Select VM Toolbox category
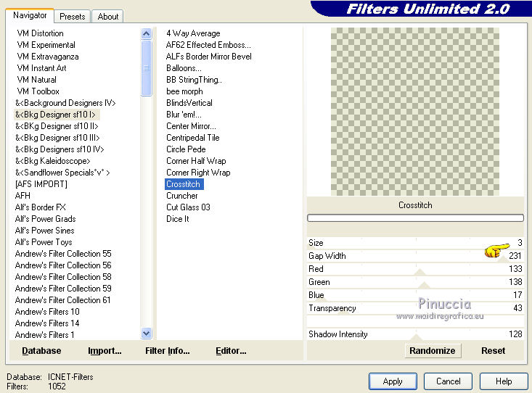This screenshot has width=532, height=393. 38,91
